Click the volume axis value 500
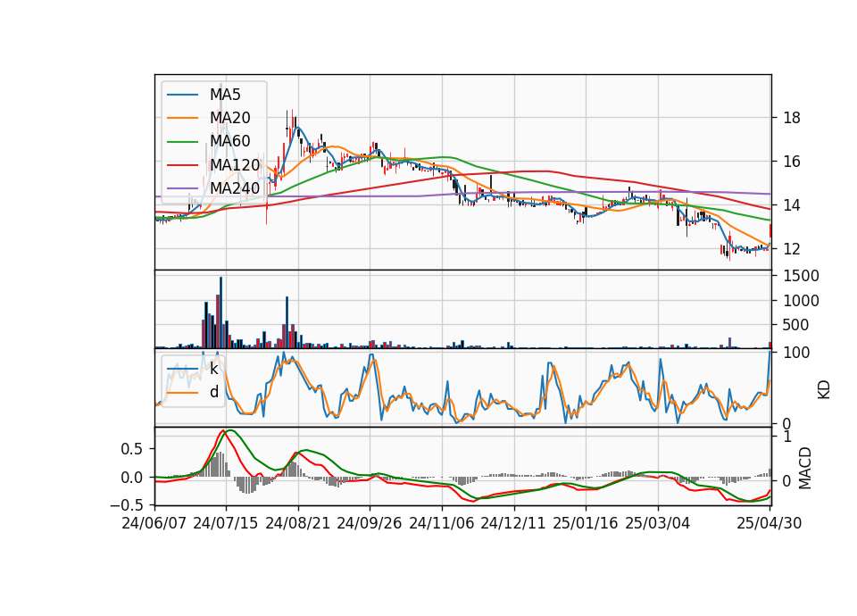The height and width of the screenshot is (616, 857). (796, 325)
